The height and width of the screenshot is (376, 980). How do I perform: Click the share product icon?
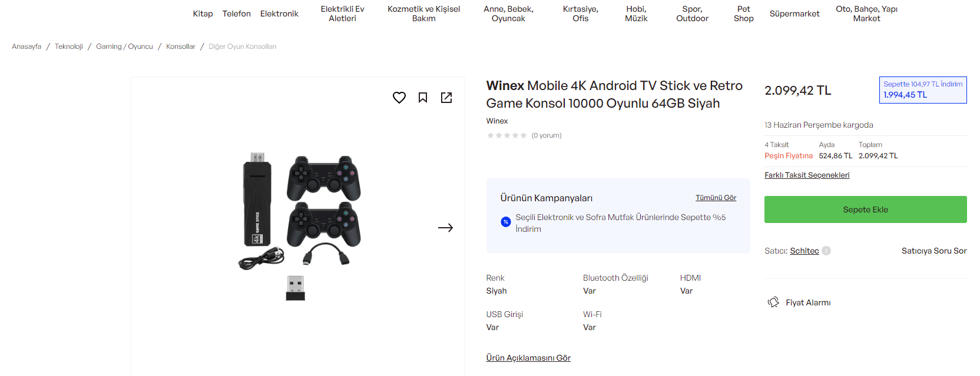coord(446,98)
